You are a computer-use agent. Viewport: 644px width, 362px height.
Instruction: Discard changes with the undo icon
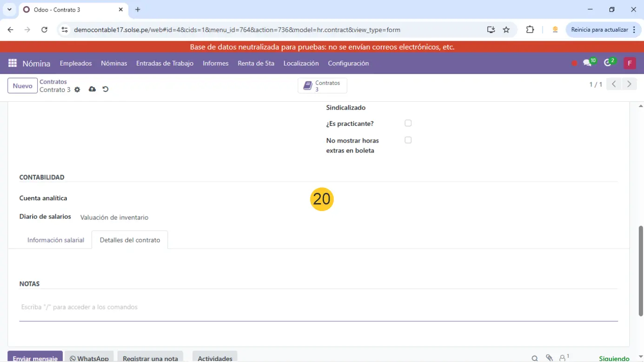(106, 89)
